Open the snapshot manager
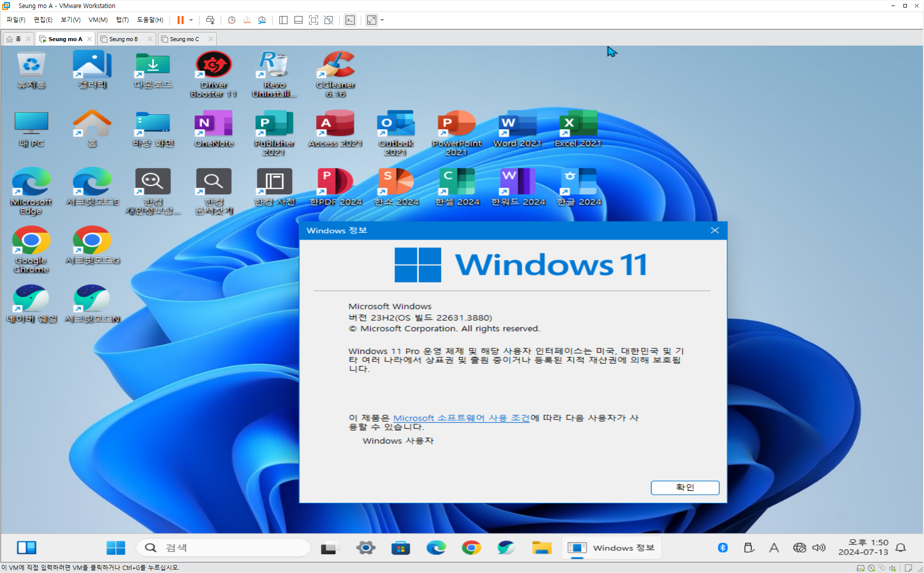This screenshot has height=573, width=924. point(262,20)
